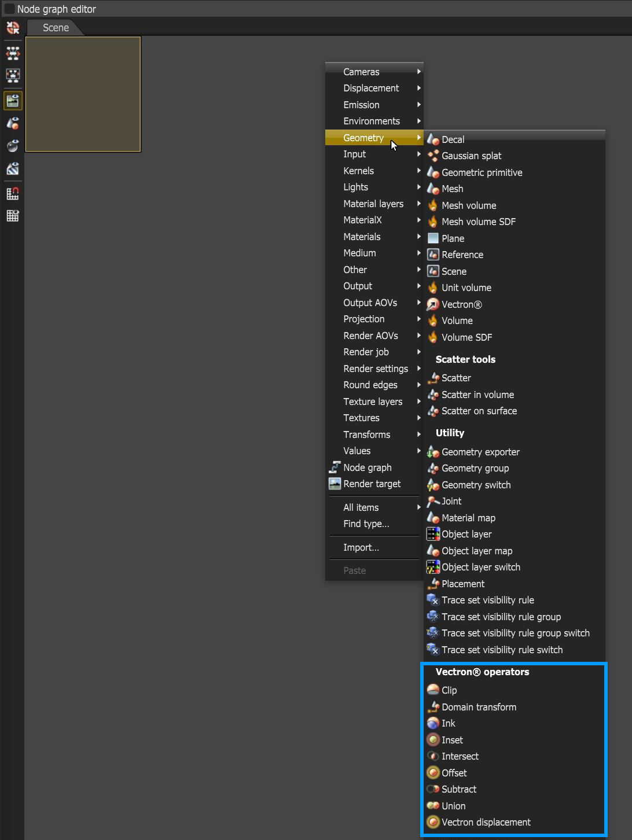Open the Materials menu entry

374,237
